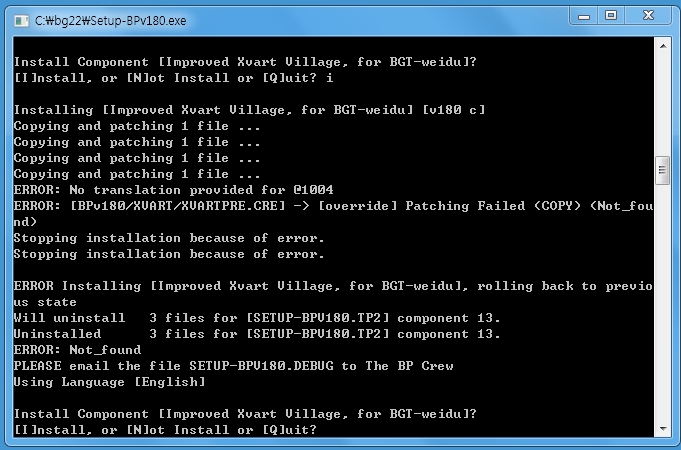Screen dimensions: 681x450
Task: Click the scrollbar up arrow
Action: coord(663,46)
